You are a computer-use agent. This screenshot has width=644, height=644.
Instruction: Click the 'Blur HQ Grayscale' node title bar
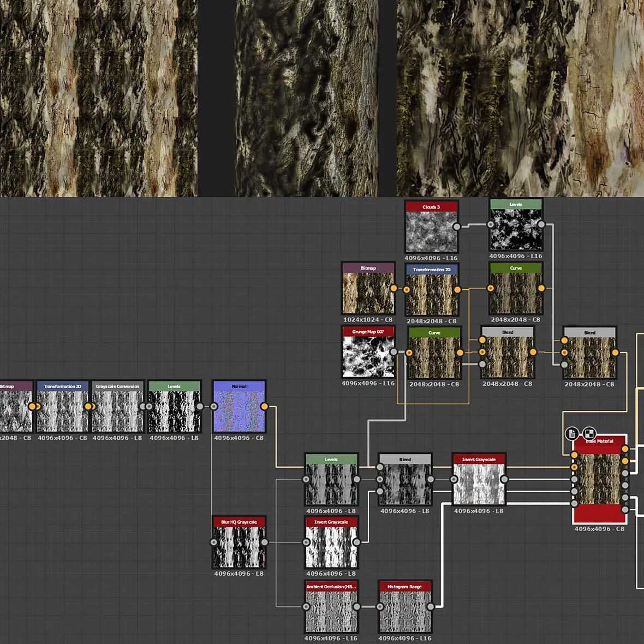point(239,522)
